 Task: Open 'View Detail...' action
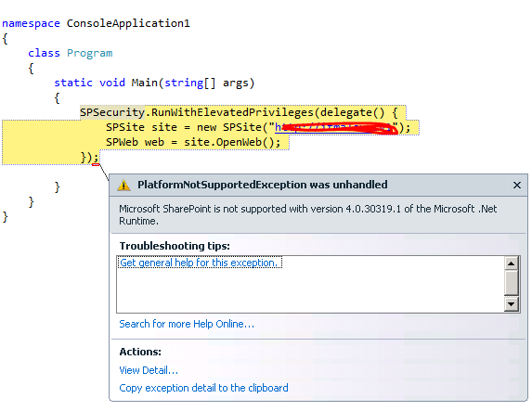tap(149, 370)
